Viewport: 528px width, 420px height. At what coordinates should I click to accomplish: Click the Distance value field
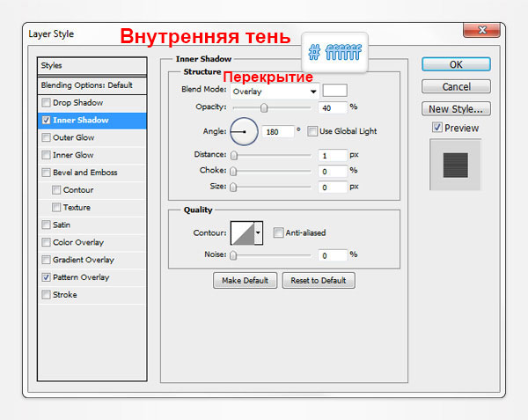coord(333,155)
